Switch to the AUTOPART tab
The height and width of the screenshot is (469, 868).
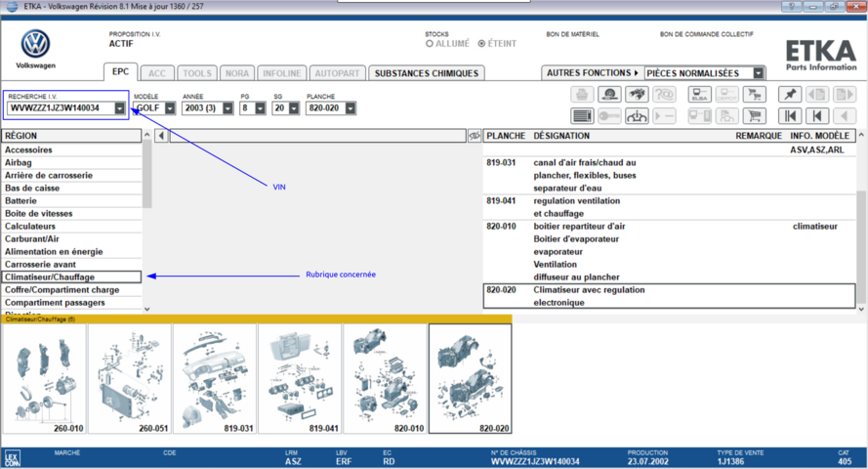(337, 73)
